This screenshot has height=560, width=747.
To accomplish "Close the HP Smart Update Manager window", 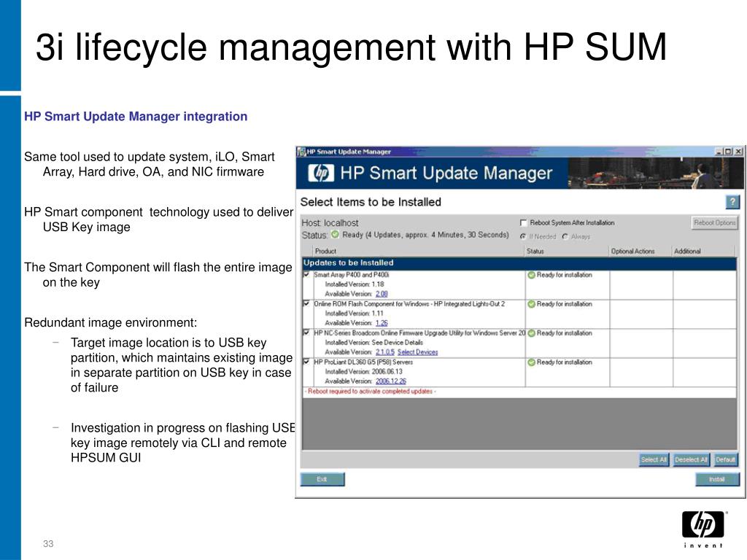I will (738, 152).
